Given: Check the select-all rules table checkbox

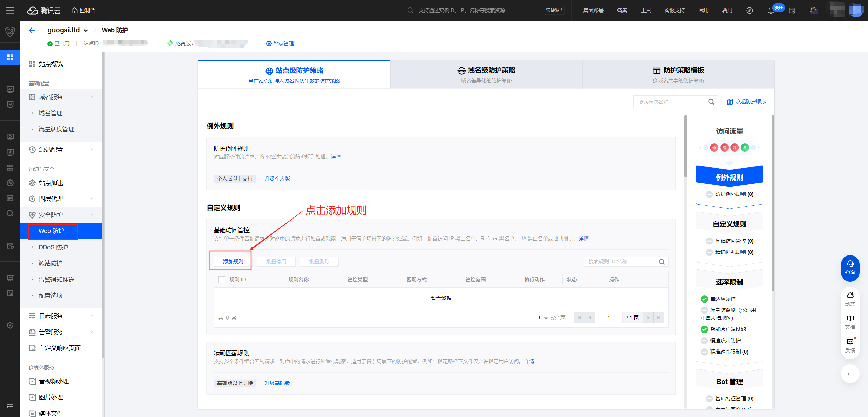Looking at the screenshot, I should click(x=222, y=280).
